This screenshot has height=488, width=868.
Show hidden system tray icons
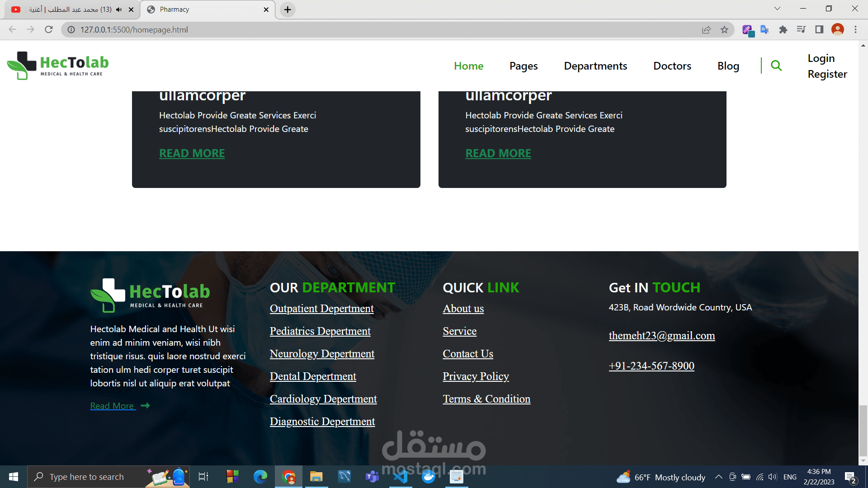point(718,477)
